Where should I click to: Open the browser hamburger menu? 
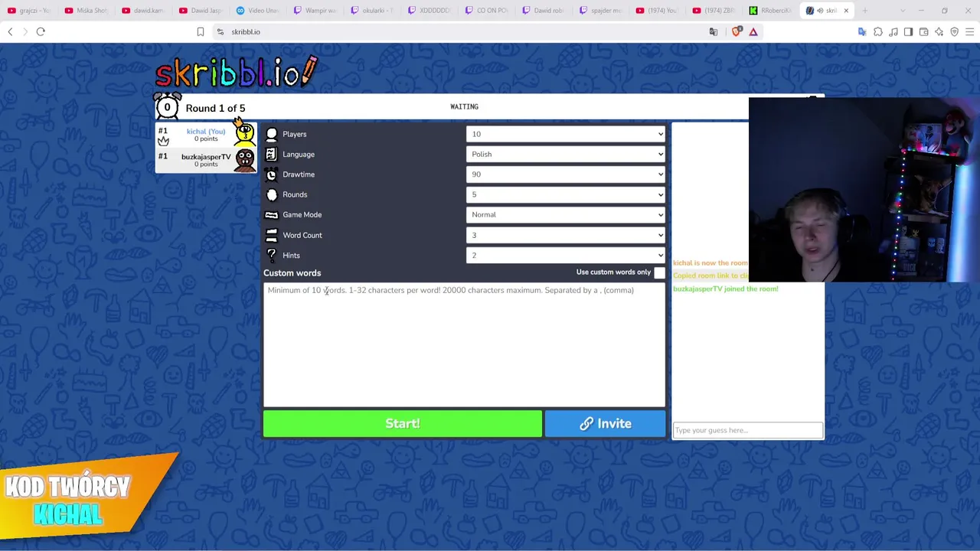pyautogui.click(x=970, y=31)
